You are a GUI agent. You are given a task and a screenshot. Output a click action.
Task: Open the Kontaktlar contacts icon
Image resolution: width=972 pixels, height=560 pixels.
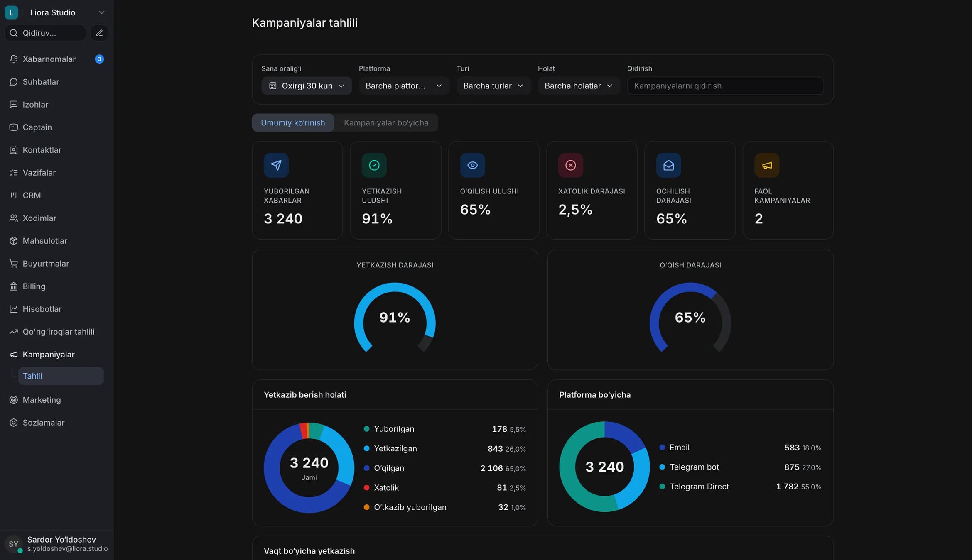(14, 150)
